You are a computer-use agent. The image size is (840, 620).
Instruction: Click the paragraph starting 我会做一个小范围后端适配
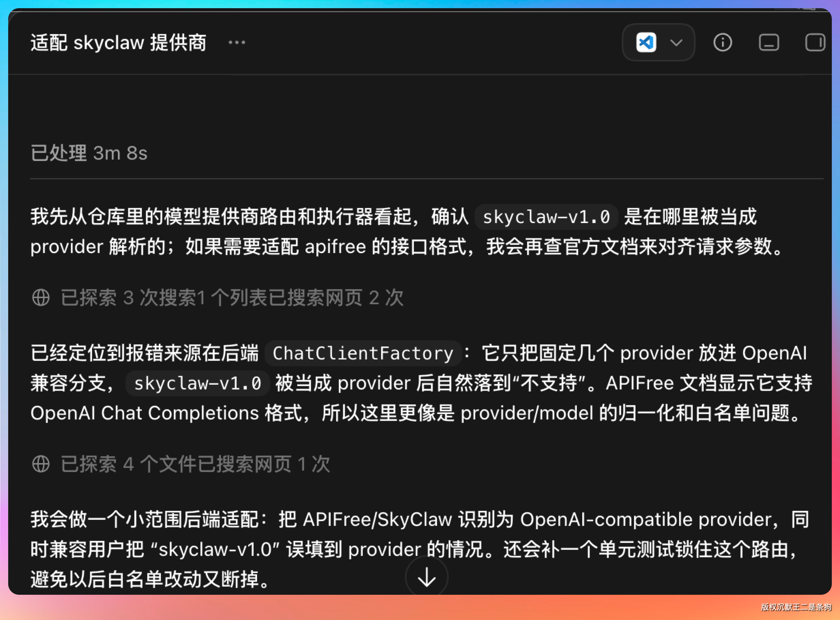420,549
